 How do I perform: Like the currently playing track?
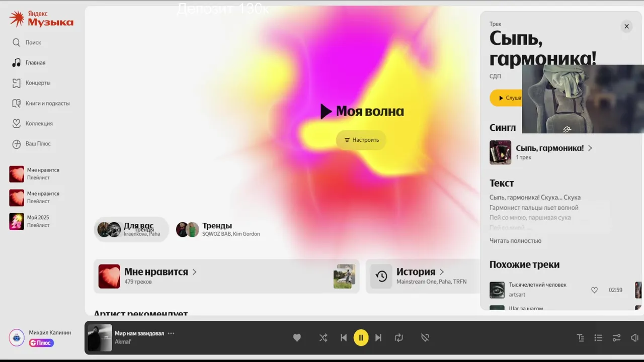[x=297, y=338]
